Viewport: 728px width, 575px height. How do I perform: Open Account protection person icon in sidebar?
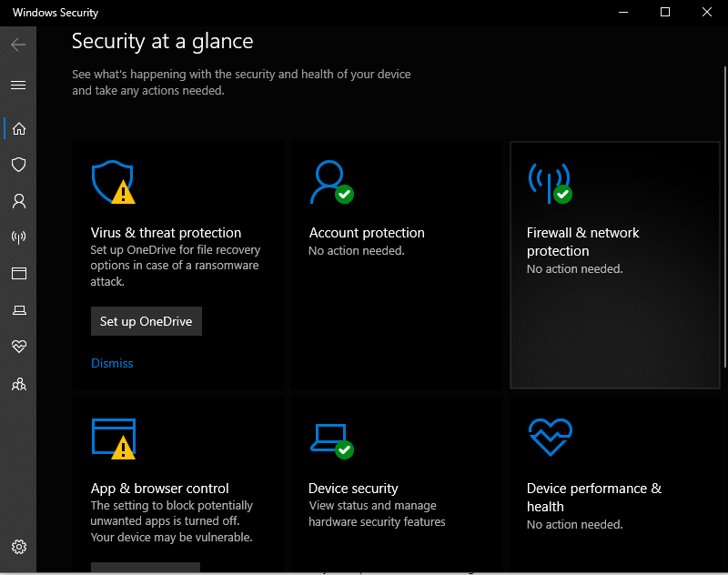click(x=18, y=201)
